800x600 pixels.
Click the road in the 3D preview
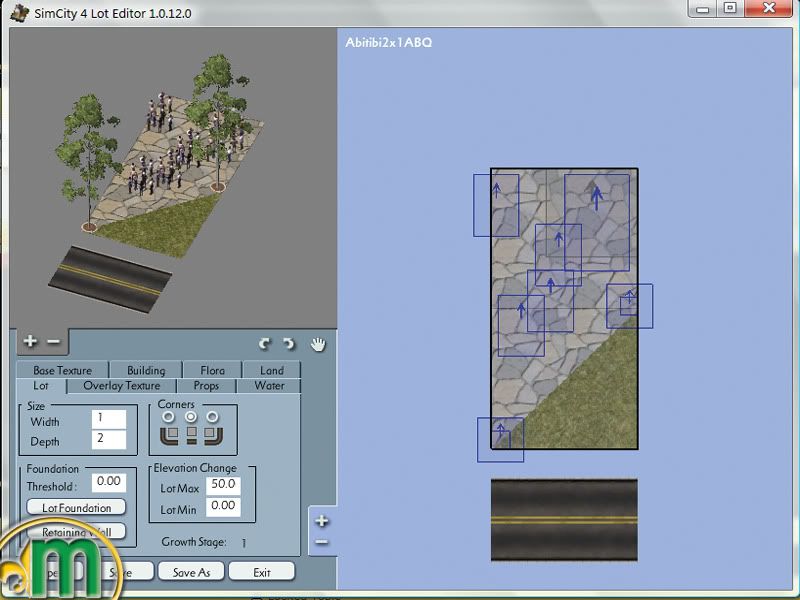(110, 279)
